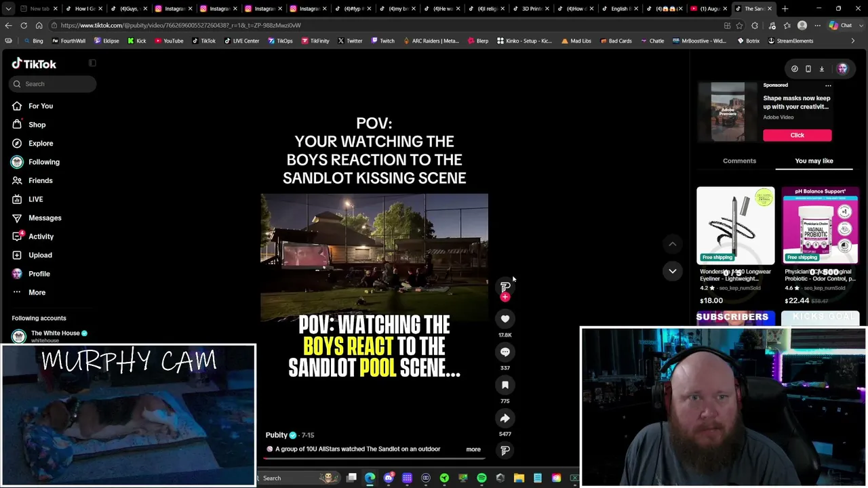Share the video using the arrow icon
The width and height of the screenshot is (868, 488).
pyautogui.click(x=505, y=418)
